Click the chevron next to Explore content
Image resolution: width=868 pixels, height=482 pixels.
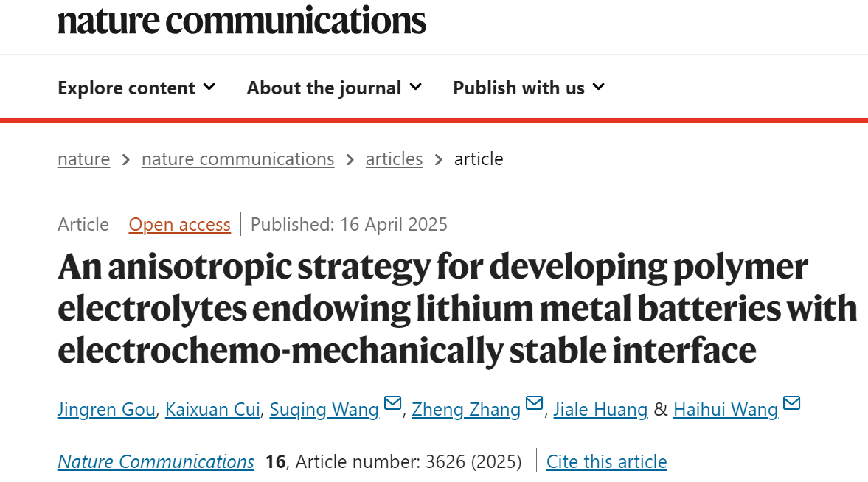click(209, 87)
